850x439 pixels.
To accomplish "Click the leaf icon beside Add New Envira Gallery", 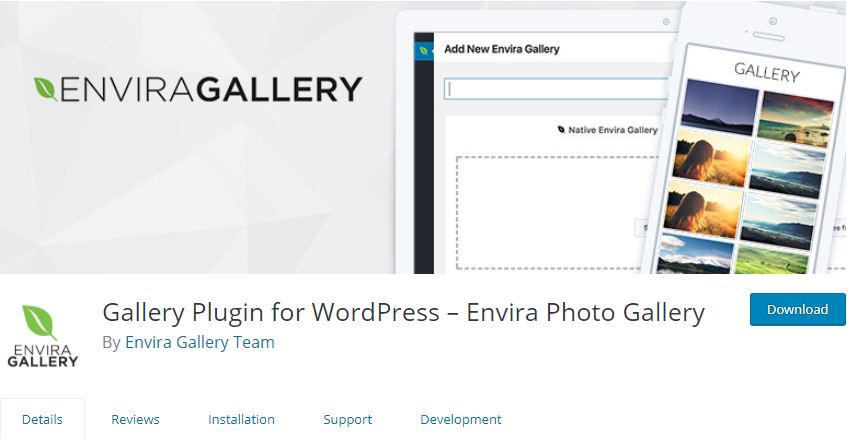I will 424,50.
